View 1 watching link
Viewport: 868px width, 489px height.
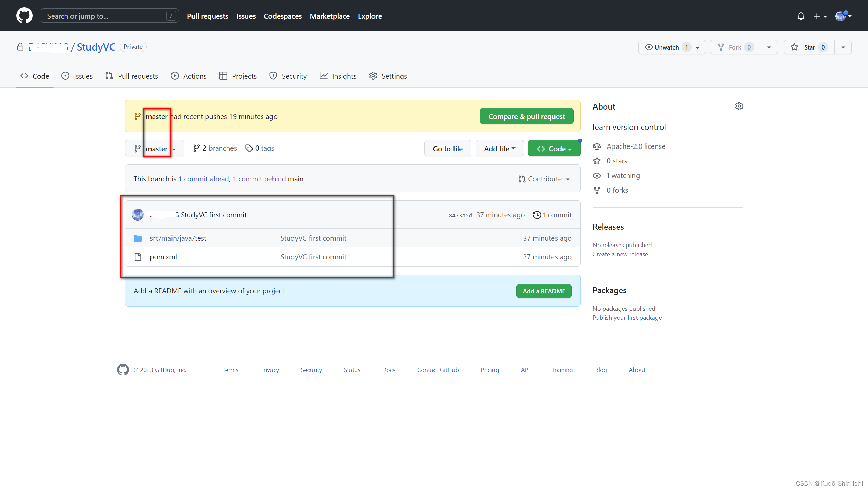(x=623, y=176)
